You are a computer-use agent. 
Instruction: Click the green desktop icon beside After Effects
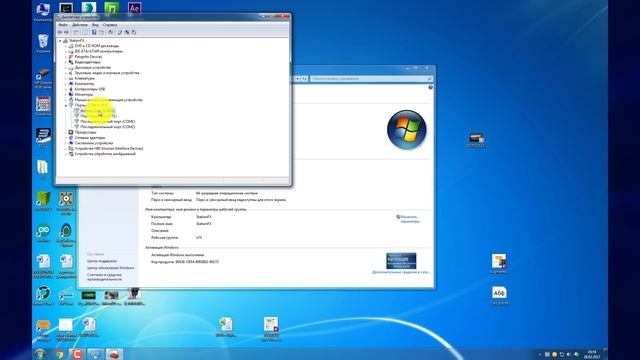pos(111,8)
